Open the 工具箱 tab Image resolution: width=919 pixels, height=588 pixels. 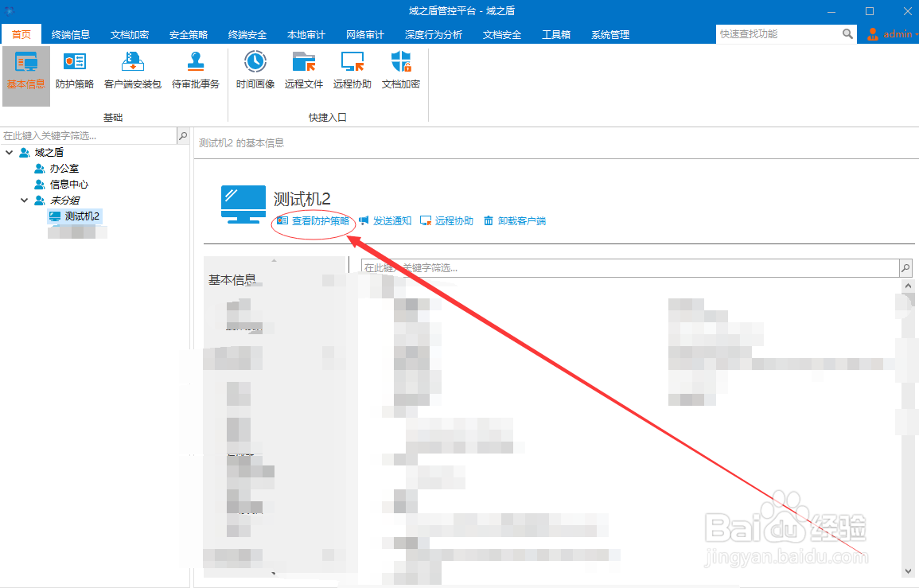[x=556, y=34]
